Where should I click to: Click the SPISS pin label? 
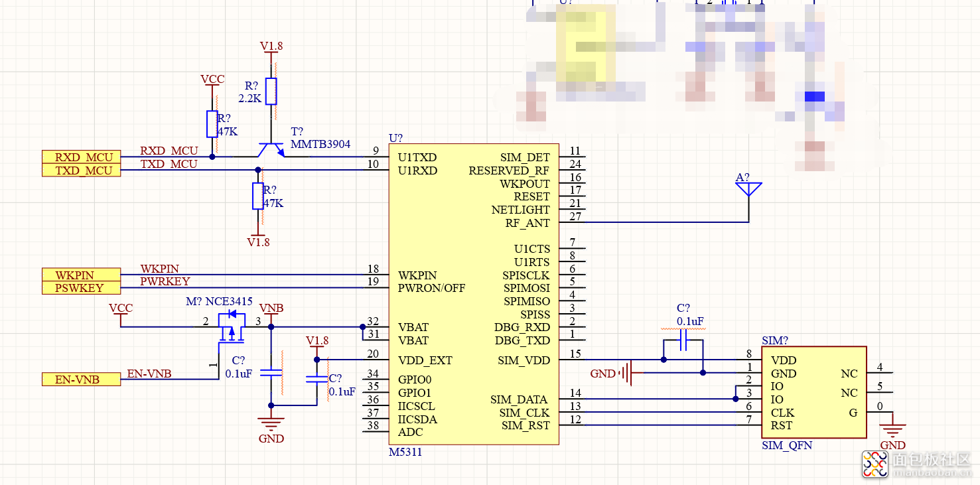tap(535, 314)
